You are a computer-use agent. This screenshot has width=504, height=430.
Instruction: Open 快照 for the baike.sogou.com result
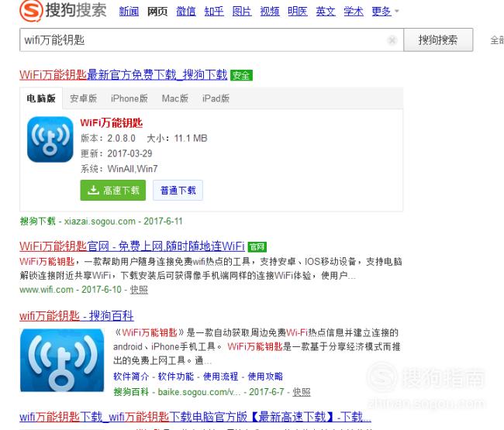(302, 392)
